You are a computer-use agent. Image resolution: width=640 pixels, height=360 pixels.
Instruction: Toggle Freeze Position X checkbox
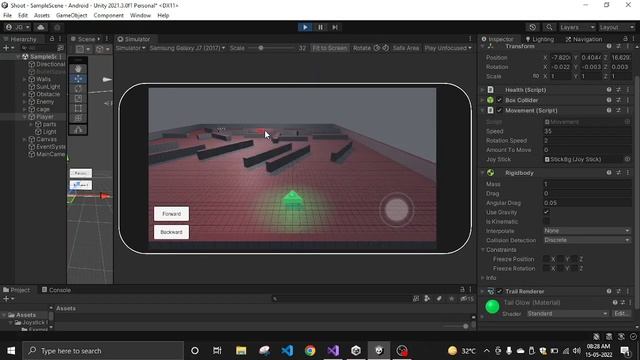coord(546,259)
